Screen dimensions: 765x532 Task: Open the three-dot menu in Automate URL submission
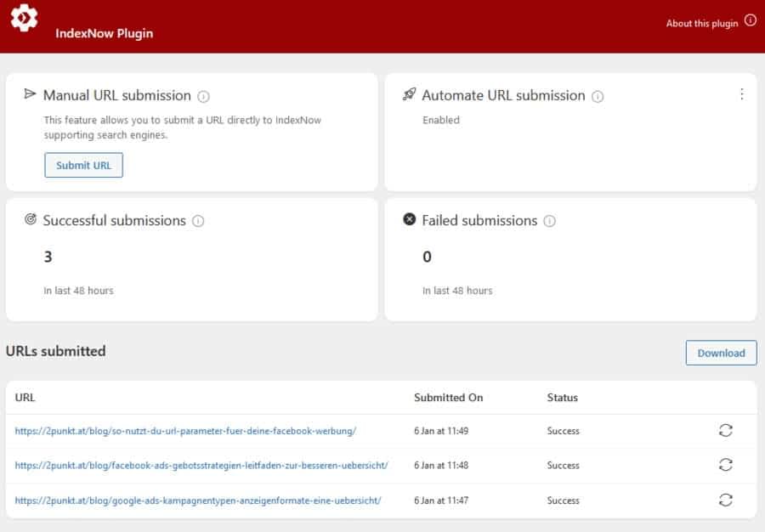coord(741,94)
